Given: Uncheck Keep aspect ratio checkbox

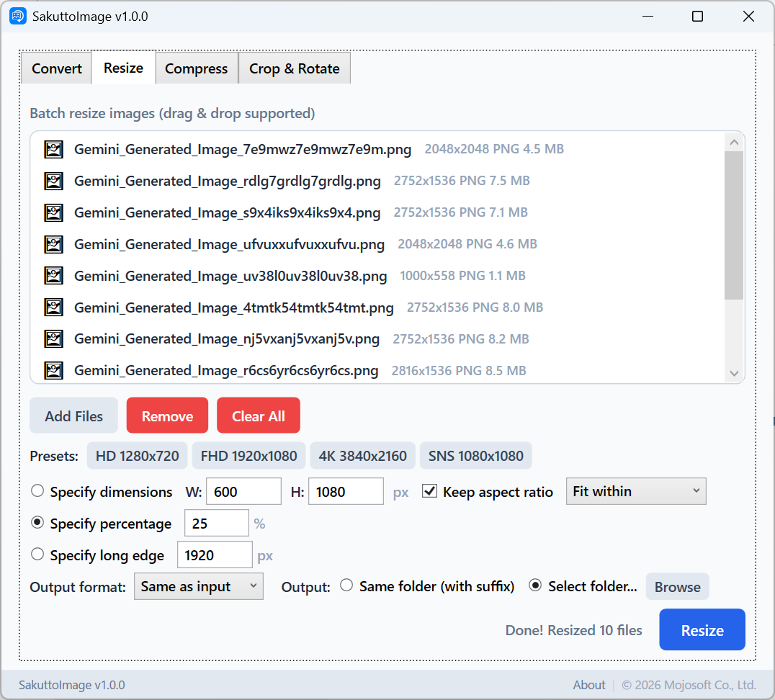Looking at the screenshot, I should tap(430, 491).
